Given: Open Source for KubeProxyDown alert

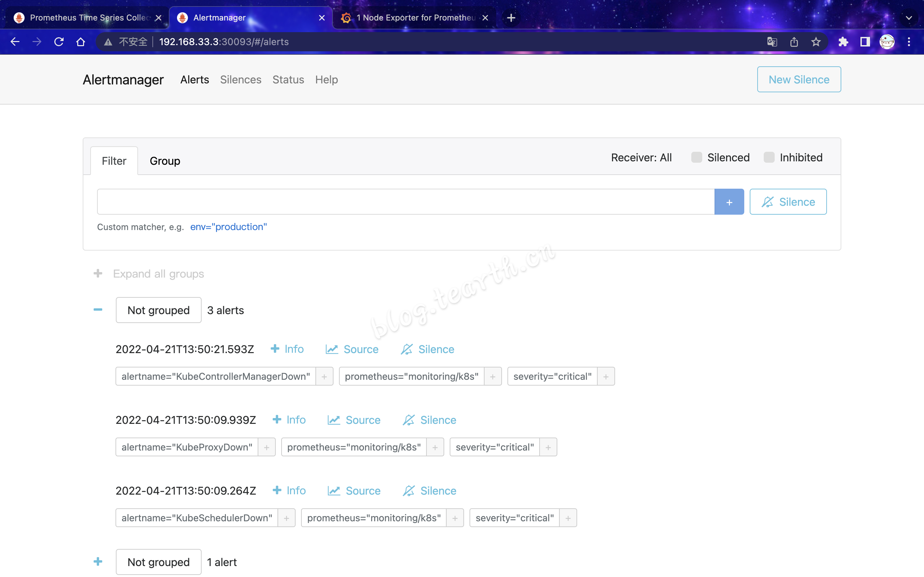Looking at the screenshot, I should point(354,419).
